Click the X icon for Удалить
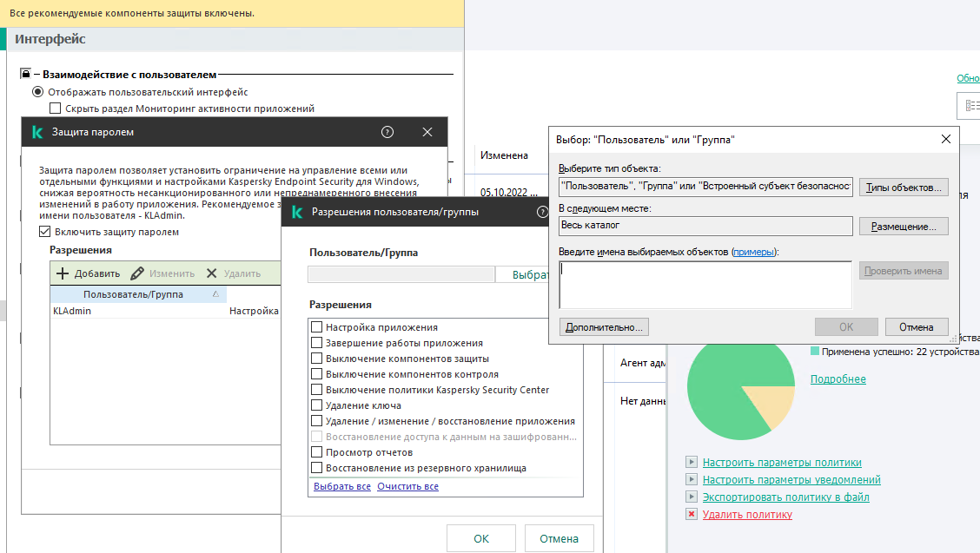This screenshot has height=553, width=980. 211,273
